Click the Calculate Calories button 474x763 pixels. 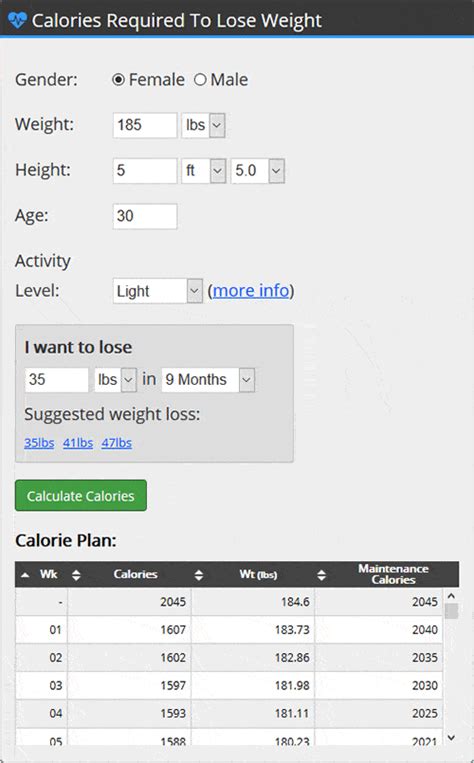tap(81, 496)
